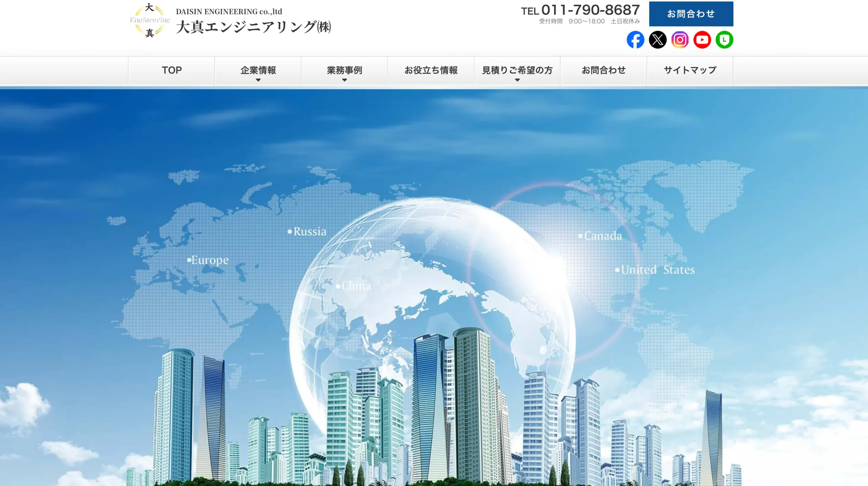
Task: Go to the TOP menu item
Action: point(172,70)
